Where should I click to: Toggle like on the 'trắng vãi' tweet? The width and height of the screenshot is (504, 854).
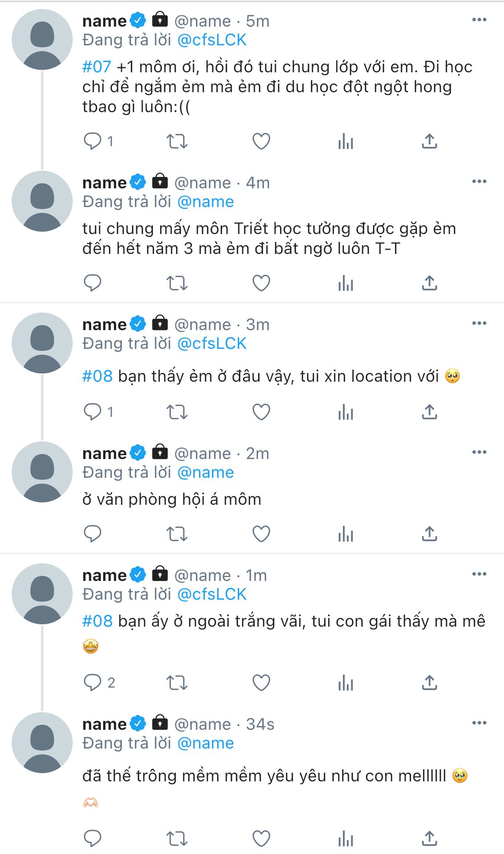261,682
